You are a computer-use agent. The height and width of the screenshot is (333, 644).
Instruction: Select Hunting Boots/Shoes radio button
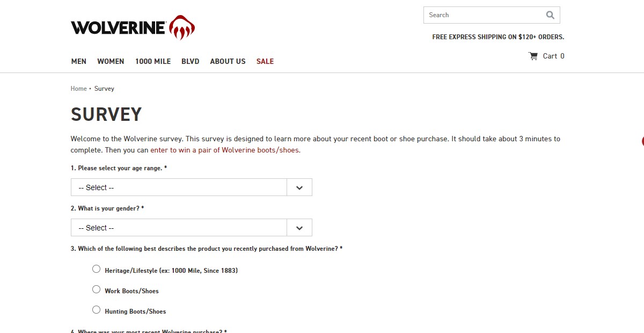[x=96, y=310]
